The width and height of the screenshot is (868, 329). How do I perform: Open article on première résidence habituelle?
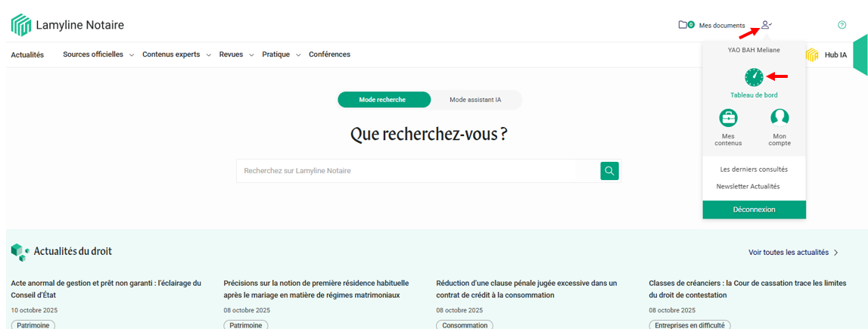(316, 289)
